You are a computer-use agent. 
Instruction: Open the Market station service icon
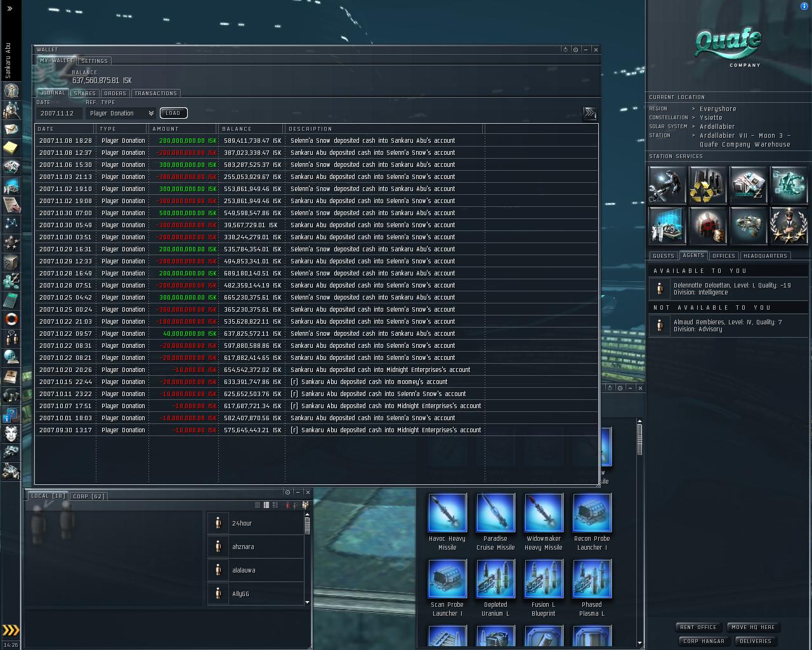[x=749, y=185]
